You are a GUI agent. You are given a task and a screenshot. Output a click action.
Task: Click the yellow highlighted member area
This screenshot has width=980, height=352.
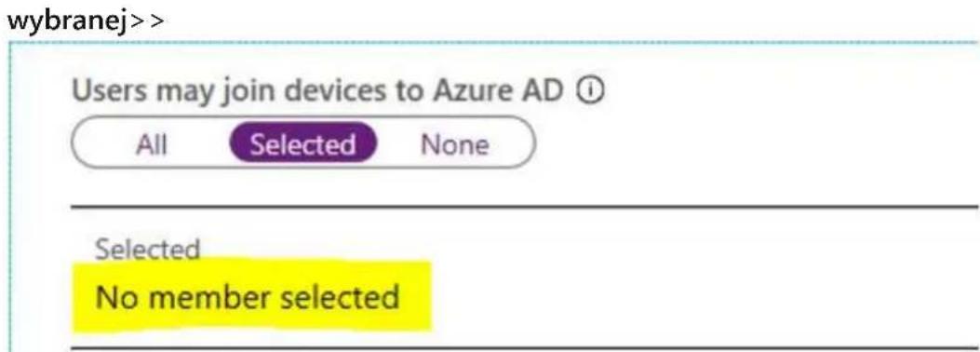pyautogui.click(x=252, y=296)
